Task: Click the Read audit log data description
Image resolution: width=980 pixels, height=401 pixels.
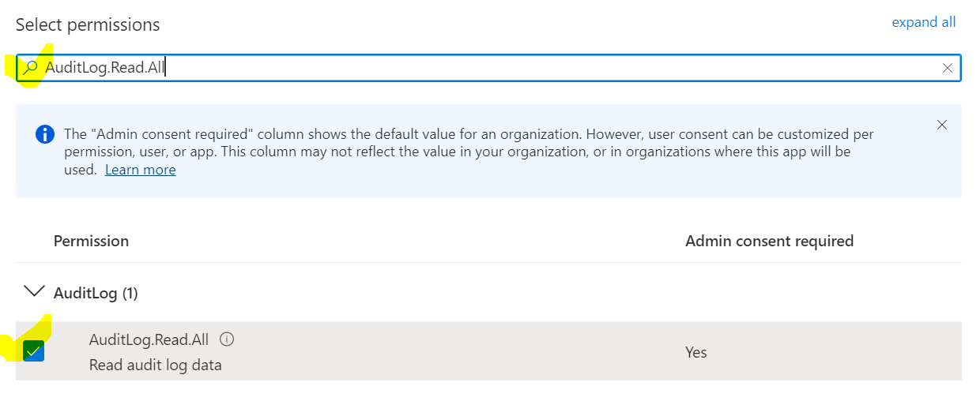Action: pyautogui.click(x=155, y=365)
